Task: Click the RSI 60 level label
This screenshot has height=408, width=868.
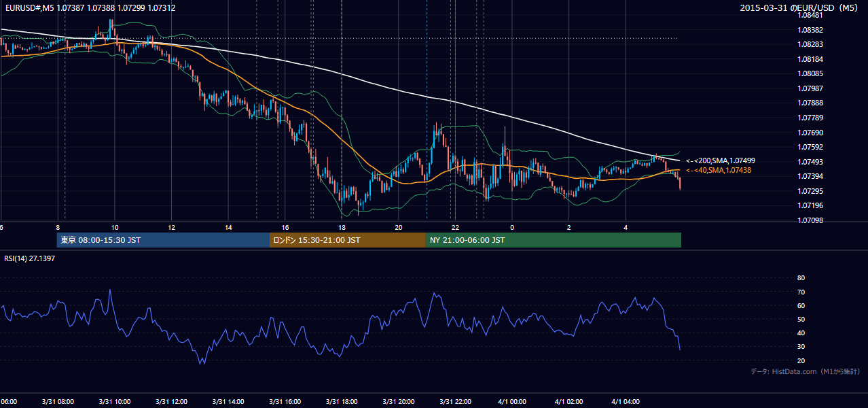Action: pos(801,305)
